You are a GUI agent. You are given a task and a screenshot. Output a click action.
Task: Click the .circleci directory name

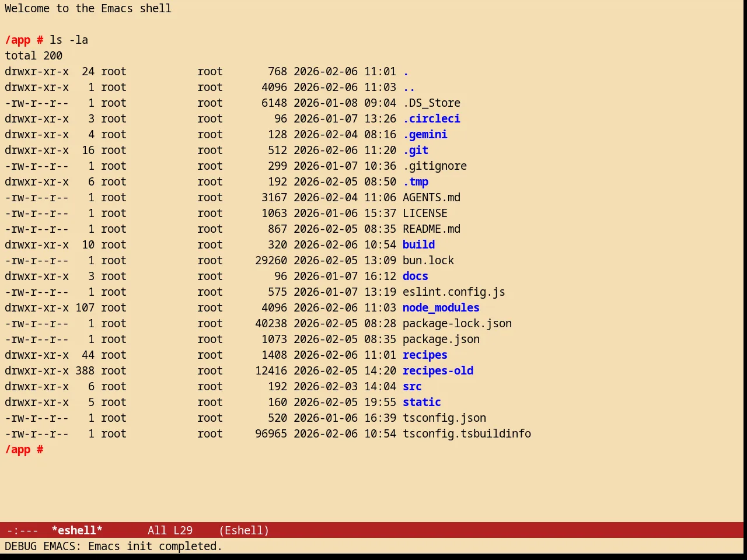[431, 119]
